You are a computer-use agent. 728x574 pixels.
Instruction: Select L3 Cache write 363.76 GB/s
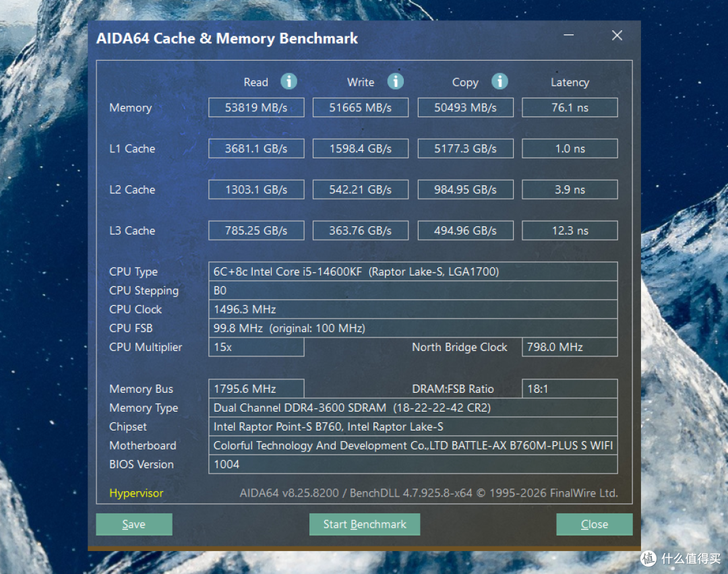[361, 230]
